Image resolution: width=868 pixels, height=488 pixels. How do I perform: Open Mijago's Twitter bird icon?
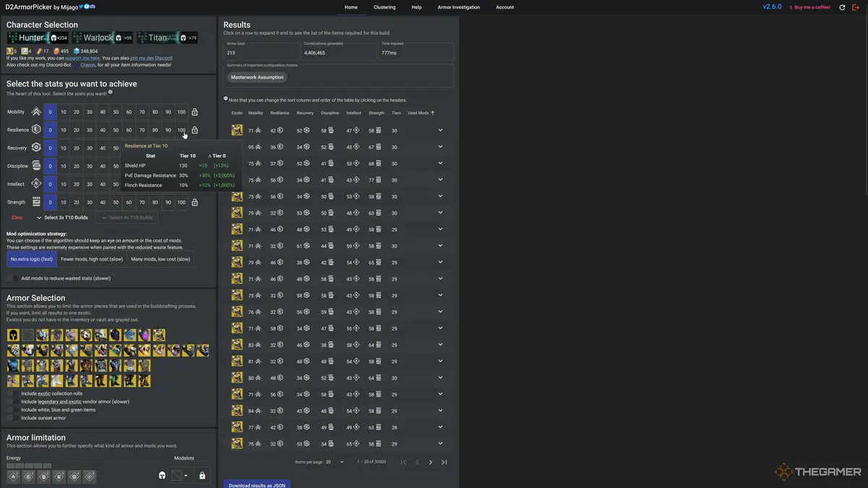coord(80,7)
